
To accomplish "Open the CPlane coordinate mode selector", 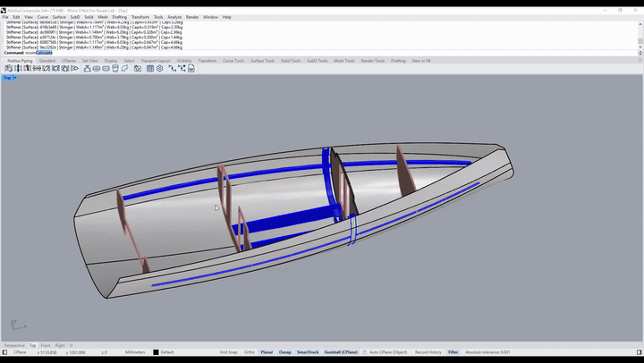I will [20, 352].
